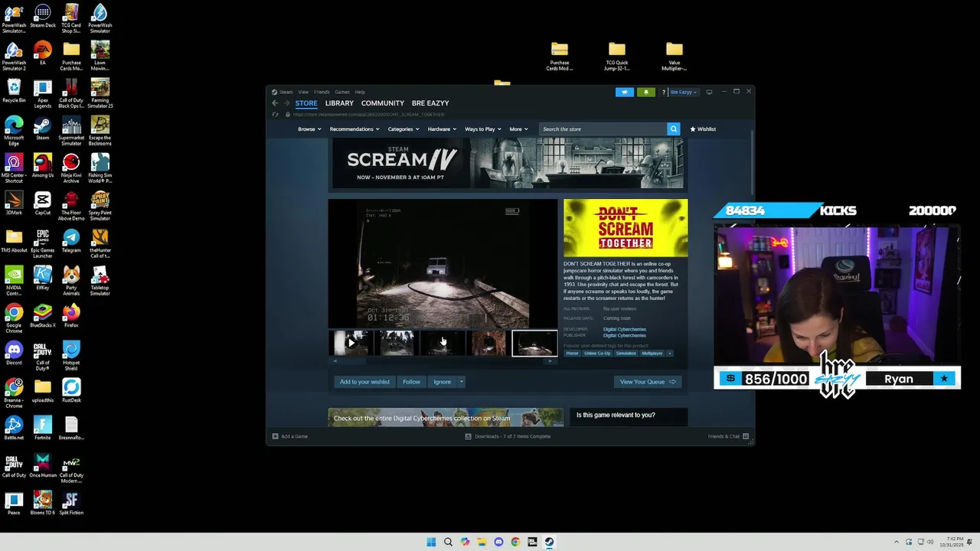Image resolution: width=980 pixels, height=551 pixels.
Task: Click the Simulation tag
Action: coord(626,354)
